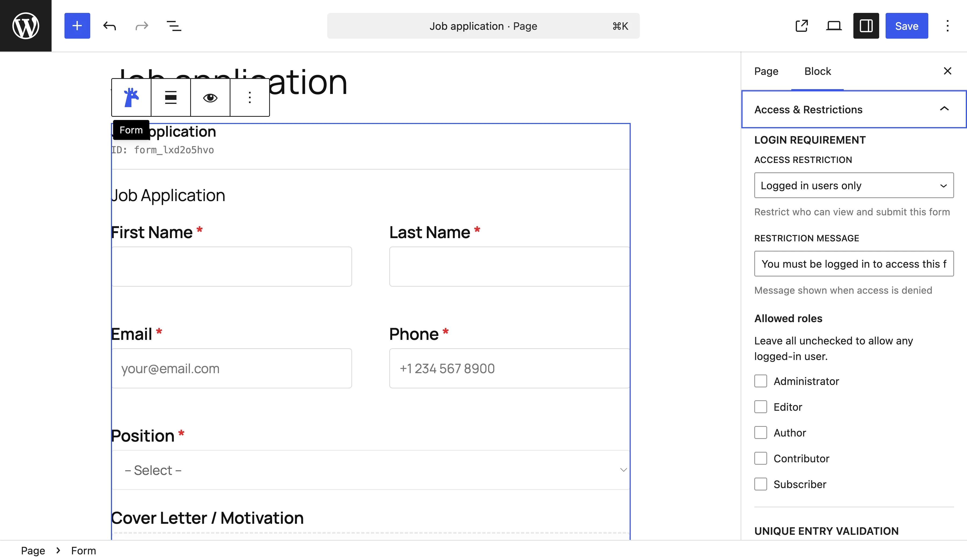This screenshot has height=560, width=967.
Task: Click the WordPress logo icon
Action: tap(25, 25)
